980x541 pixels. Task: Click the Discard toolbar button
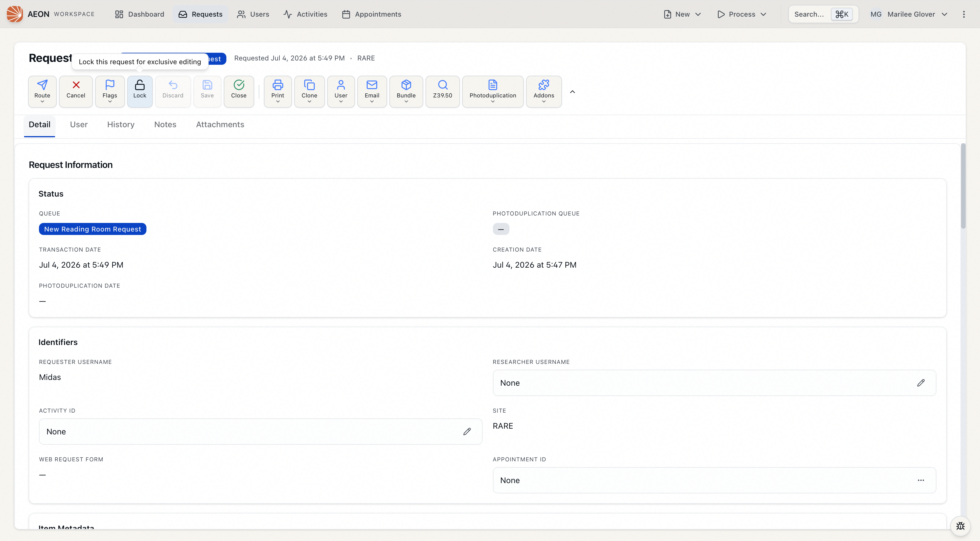point(173,91)
